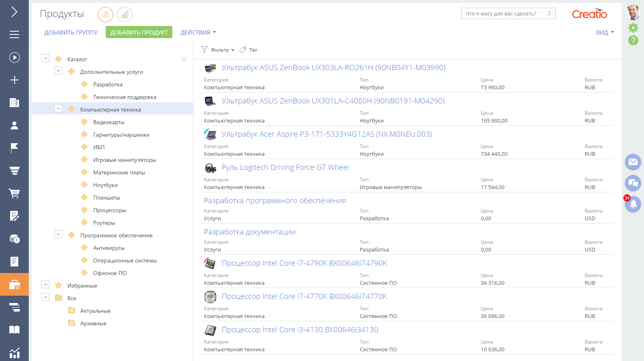Collapse the Все folder node
644x361 pixels.
pos(45,297)
